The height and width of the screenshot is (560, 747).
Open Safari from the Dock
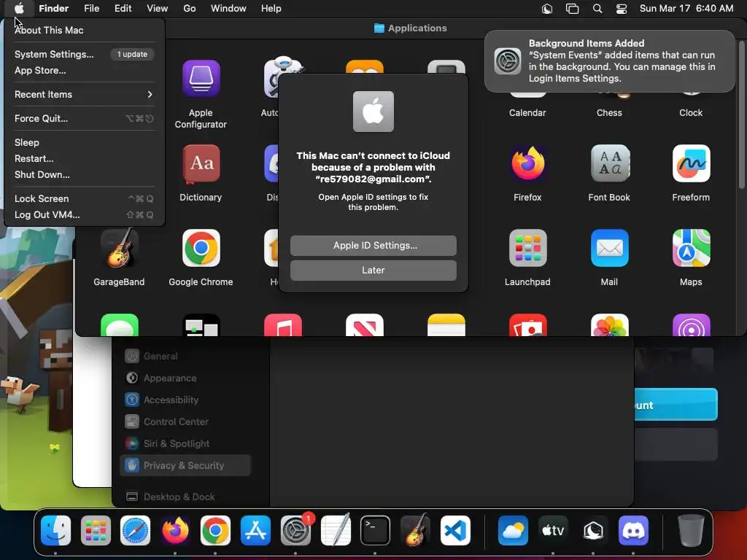[x=135, y=530]
